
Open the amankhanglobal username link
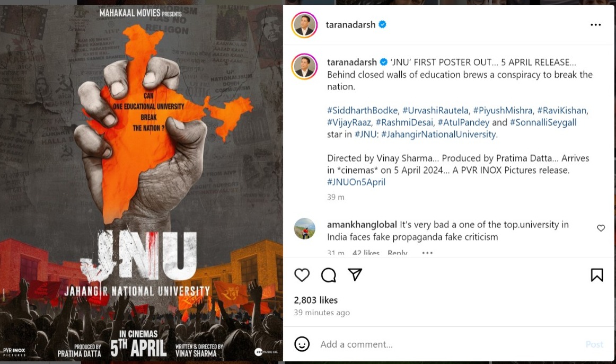(x=362, y=225)
